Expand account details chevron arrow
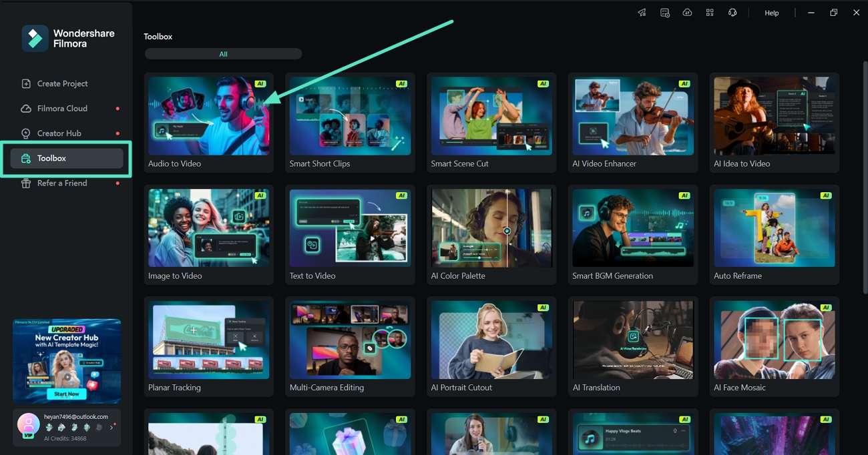868x455 pixels. click(x=112, y=428)
